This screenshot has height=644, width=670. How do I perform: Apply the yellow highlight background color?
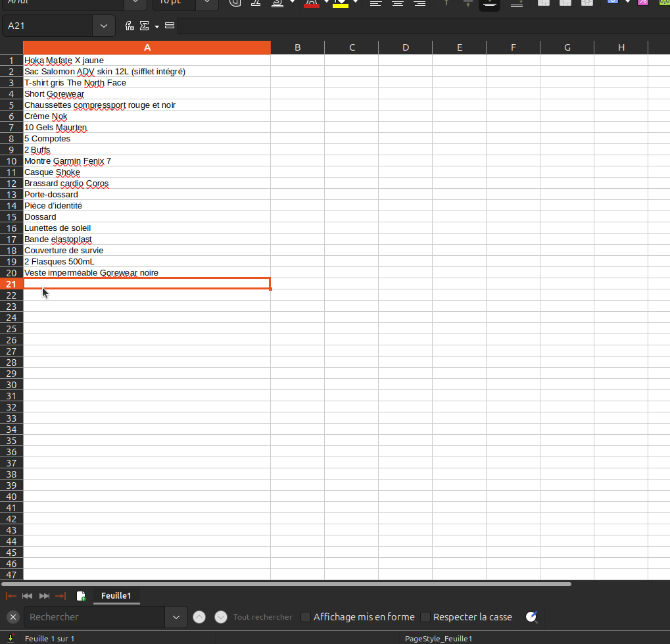tap(340, 3)
